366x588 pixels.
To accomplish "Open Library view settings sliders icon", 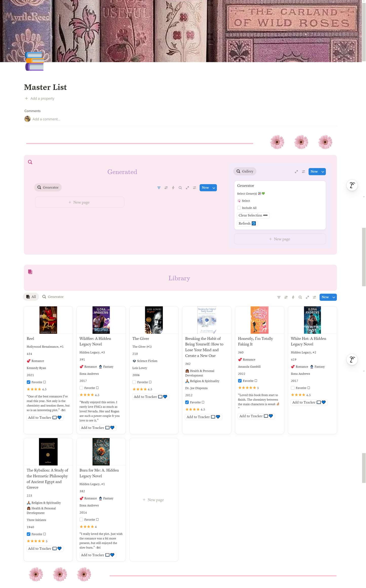I will pos(314,297).
